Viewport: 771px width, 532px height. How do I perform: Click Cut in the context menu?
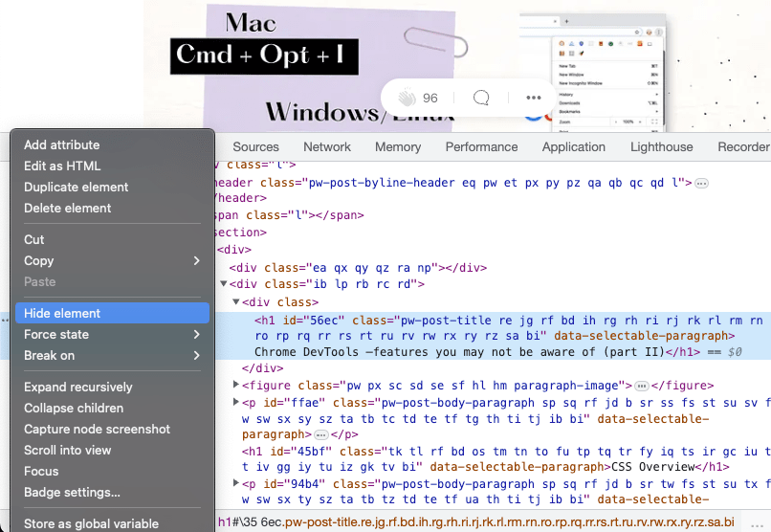[33, 240]
